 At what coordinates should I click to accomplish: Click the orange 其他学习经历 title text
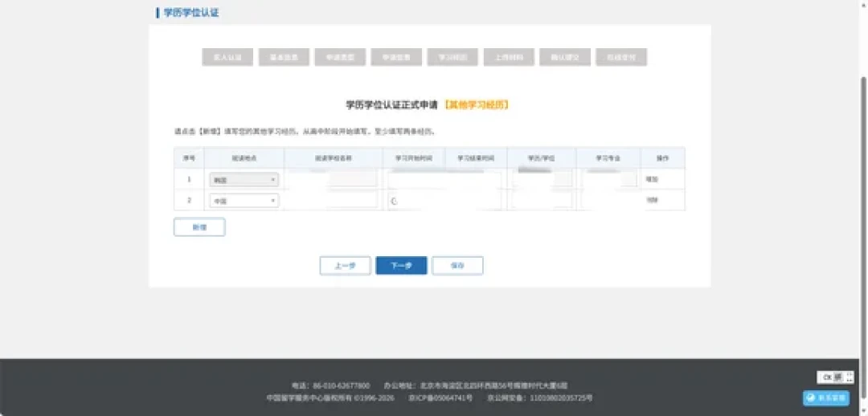click(477, 104)
